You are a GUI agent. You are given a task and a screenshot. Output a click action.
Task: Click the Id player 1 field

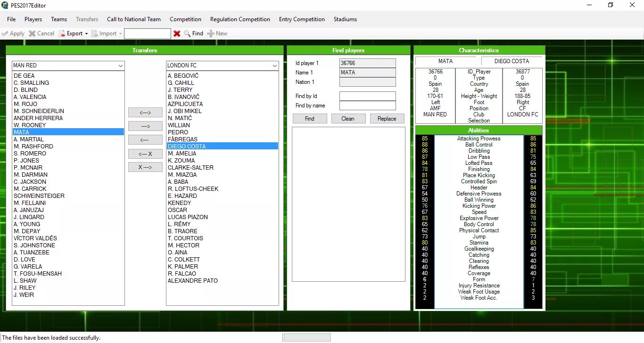[368, 63]
